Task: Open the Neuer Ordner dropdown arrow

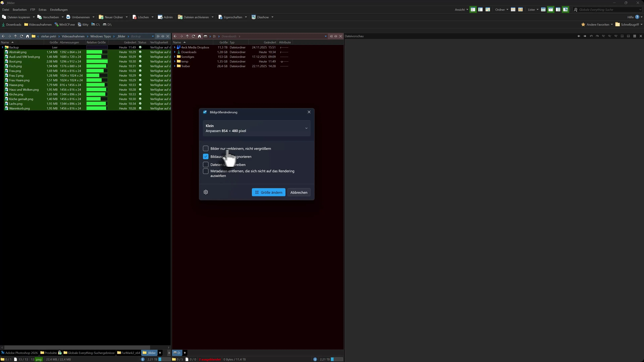Action: click(127, 17)
